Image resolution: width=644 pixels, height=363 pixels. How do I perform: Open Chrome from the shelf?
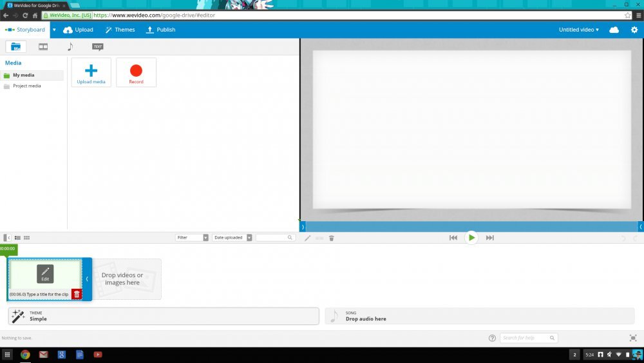click(25, 355)
